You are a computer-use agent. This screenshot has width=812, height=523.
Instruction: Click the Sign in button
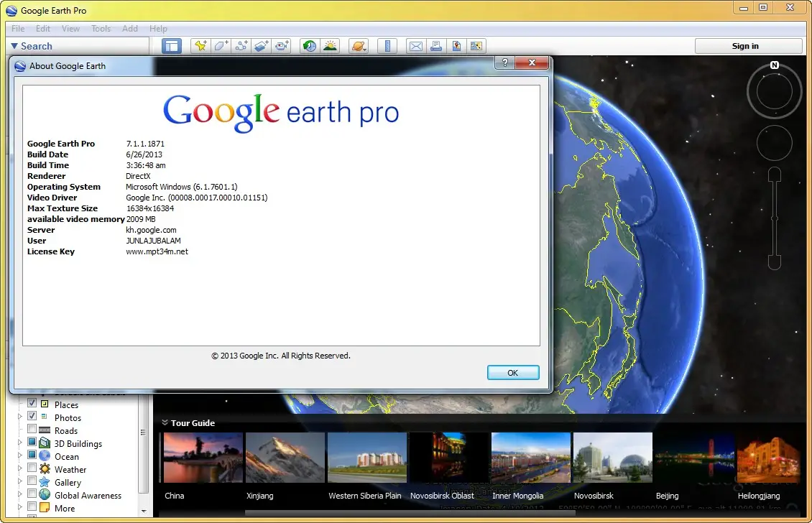click(x=749, y=46)
